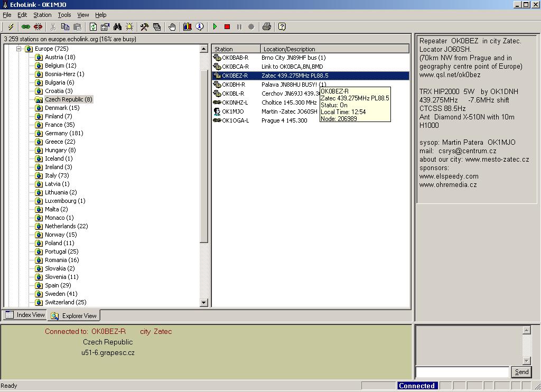
Task: Click the Send button
Action: tap(521, 372)
